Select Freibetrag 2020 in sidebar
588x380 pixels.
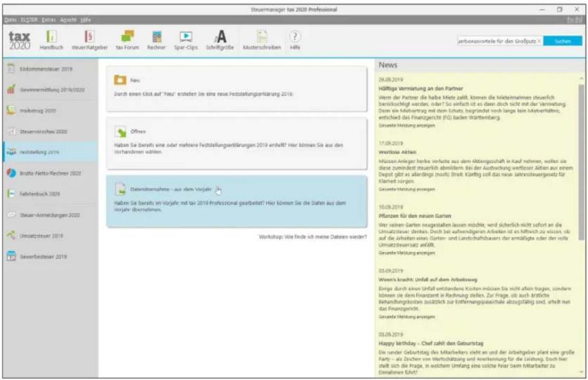click(x=50, y=111)
